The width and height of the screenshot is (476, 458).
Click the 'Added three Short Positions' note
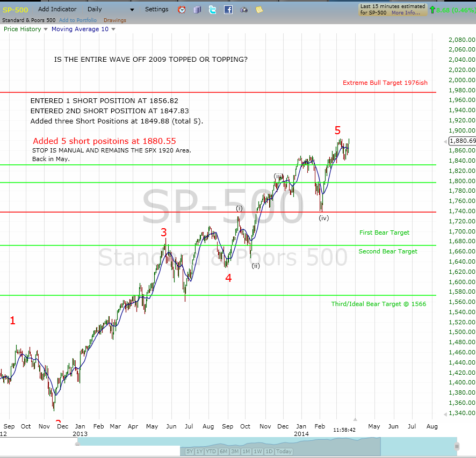[x=117, y=121]
